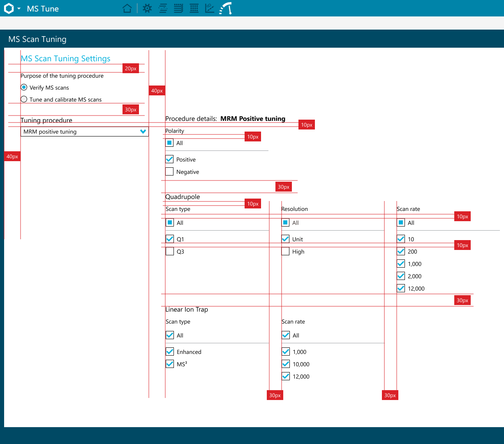Uncheck Linear Ion Trap 1,000 checkbox

(286, 351)
